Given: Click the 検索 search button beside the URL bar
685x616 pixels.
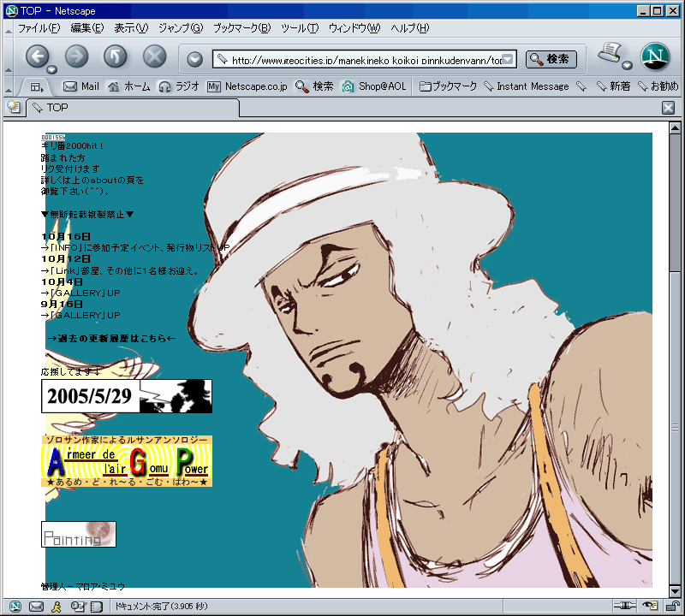Looking at the screenshot, I should click(551, 59).
